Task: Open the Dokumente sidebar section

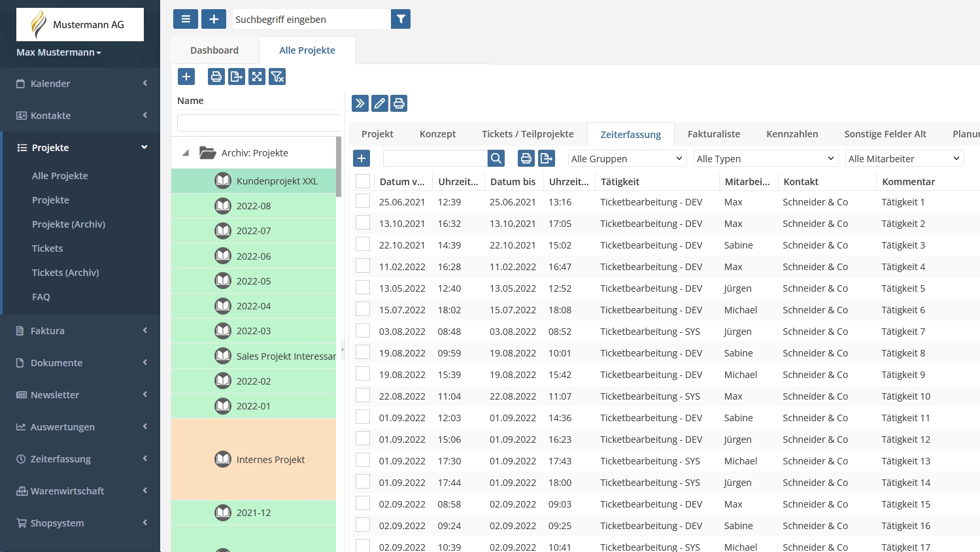Action: point(81,363)
